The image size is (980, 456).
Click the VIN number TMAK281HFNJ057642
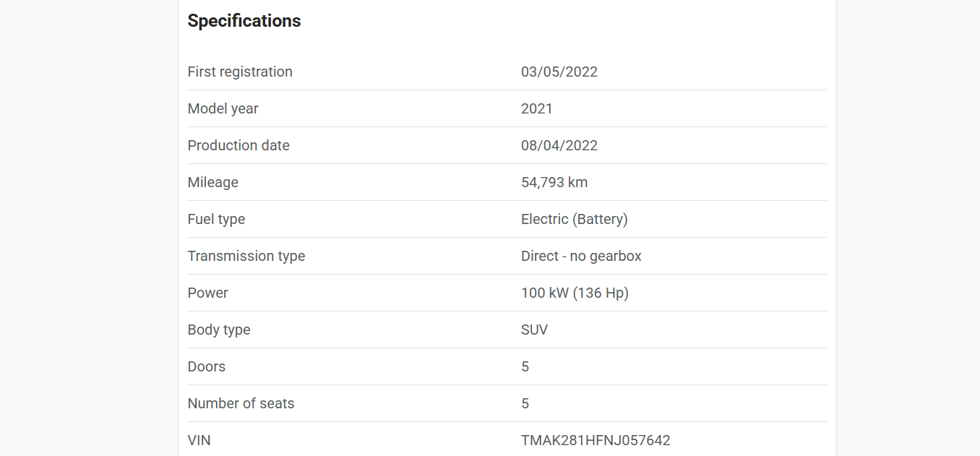pos(596,440)
